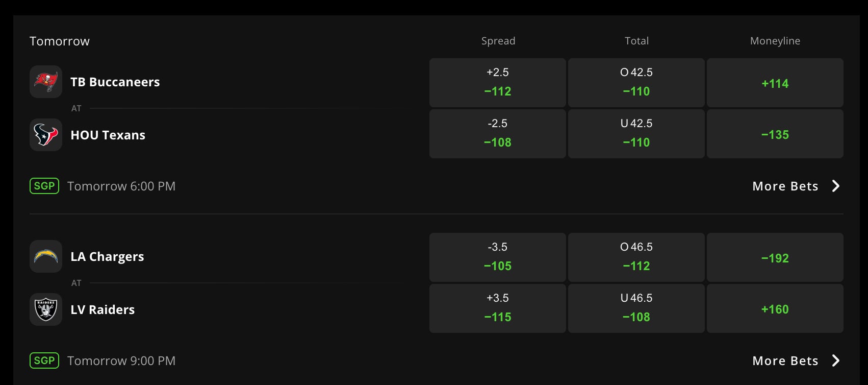The width and height of the screenshot is (868, 385).
Task: Select Texans -2.5 spread at -108
Action: tap(497, 133)
